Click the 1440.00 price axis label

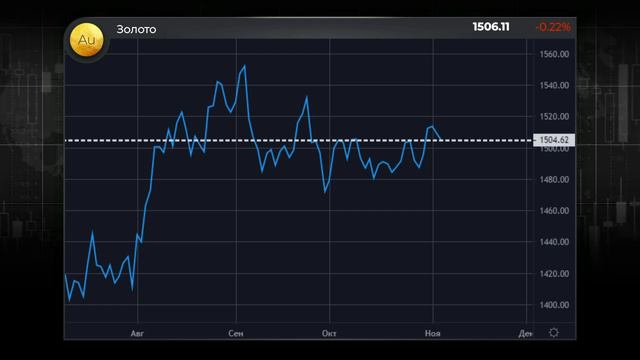[x=554, y=242]
